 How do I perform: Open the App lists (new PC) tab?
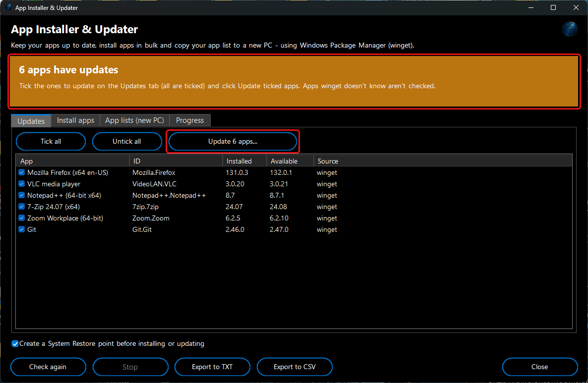click(x=135, y=120)
